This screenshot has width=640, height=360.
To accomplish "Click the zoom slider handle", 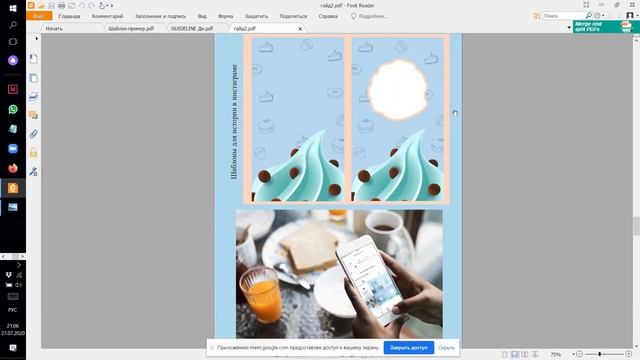I will click(x=599, y=354).
